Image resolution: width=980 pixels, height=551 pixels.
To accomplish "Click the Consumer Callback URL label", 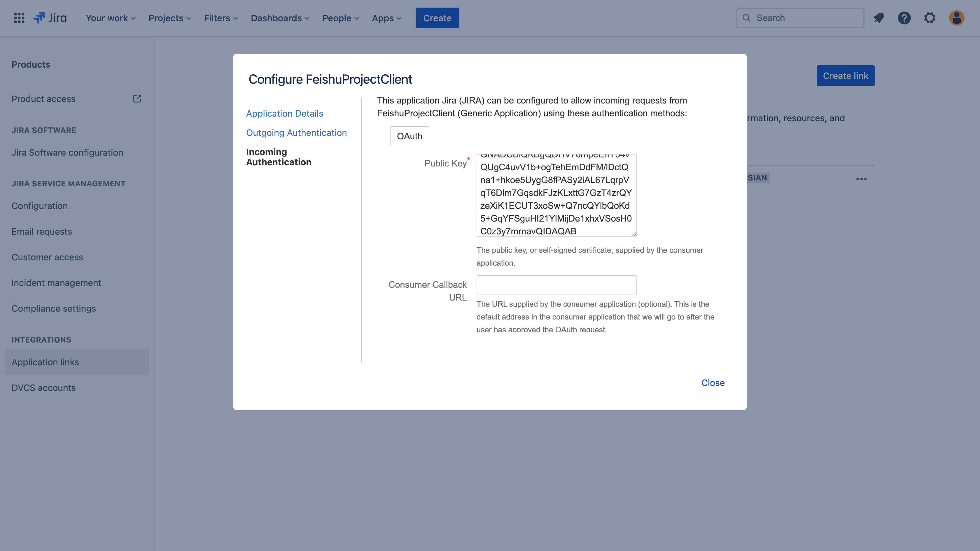I will pyautogui.click(x=427, y=291).
